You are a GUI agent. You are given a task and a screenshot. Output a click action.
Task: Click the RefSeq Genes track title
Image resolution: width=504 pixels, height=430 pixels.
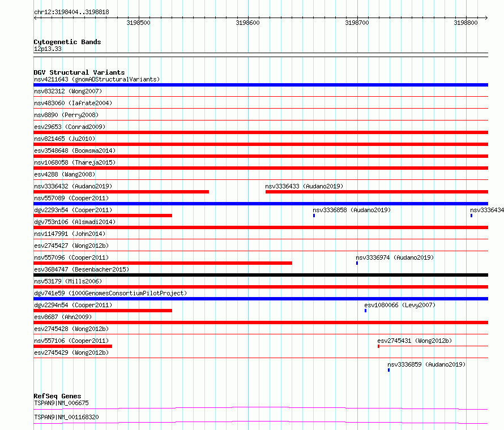[57, 396]
